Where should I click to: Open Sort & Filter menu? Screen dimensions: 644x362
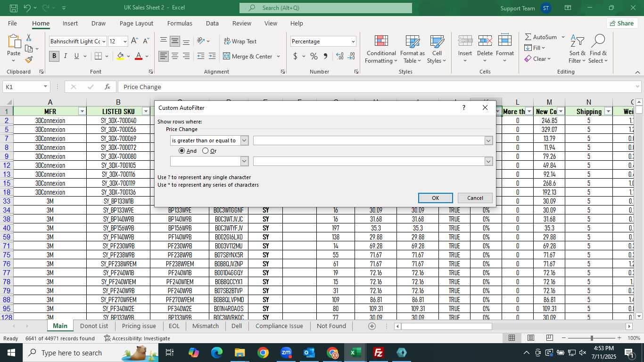tap(577, 49)
